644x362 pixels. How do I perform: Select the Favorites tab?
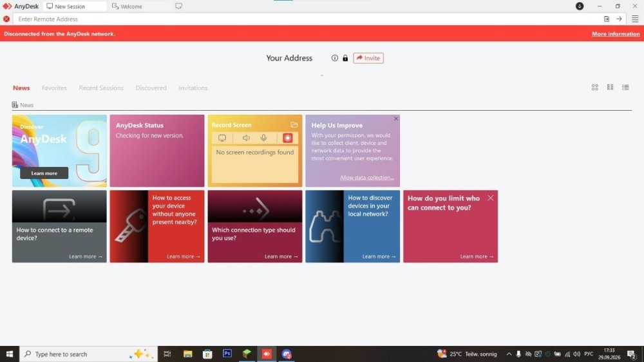tap(54, 88)
